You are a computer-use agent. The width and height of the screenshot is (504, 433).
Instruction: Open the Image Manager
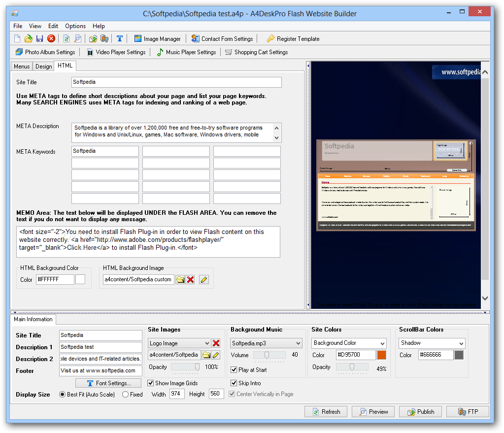(158, 39)
